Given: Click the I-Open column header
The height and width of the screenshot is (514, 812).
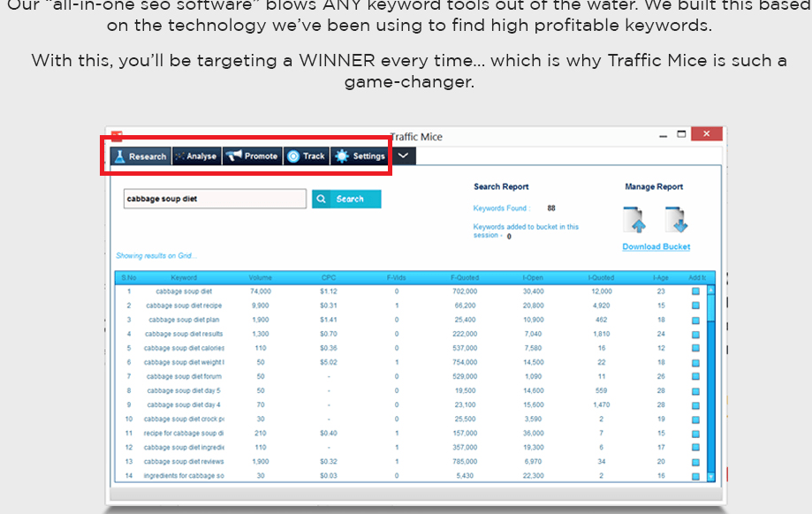Looking at the screenshot, I should tap(533, 278).
